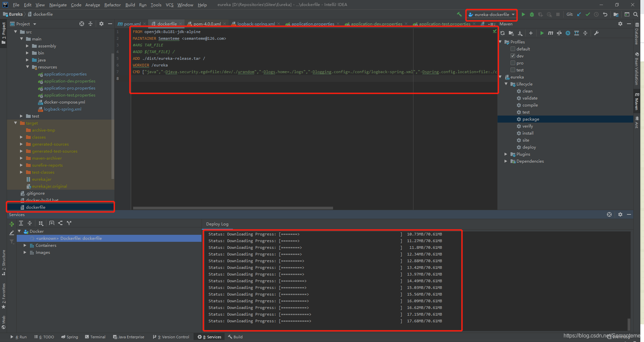Screen dimensions: 644x342
Task: Expand Docker Containers node
Action: 25,245
